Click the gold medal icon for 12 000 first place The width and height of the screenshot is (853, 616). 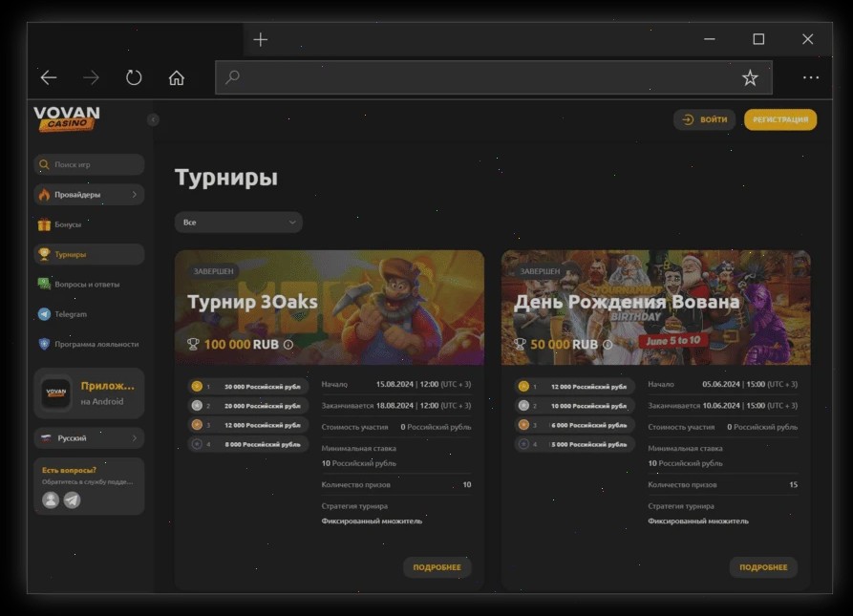pyautogui.click(x=523, y=387)
